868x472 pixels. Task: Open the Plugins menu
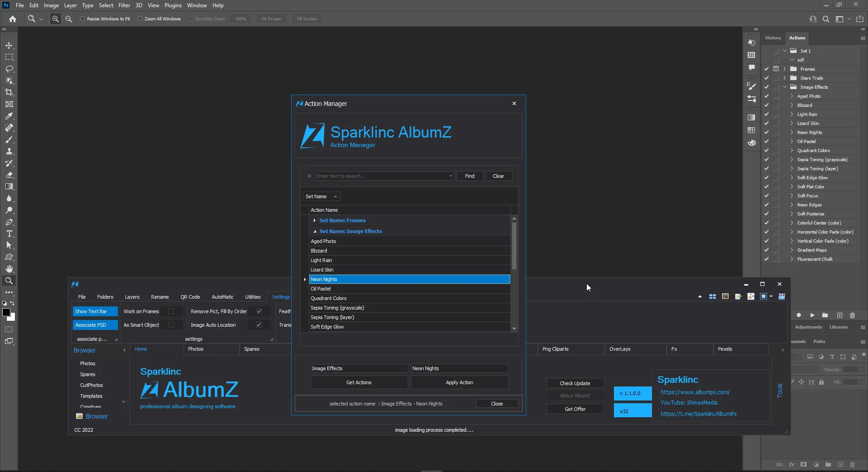pos(173,5)
